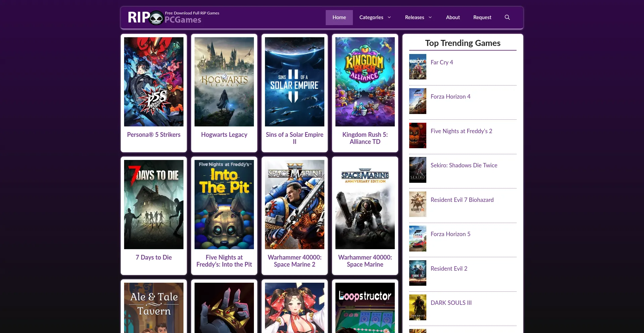Open FNAF Into the Pit cover image

224,205
